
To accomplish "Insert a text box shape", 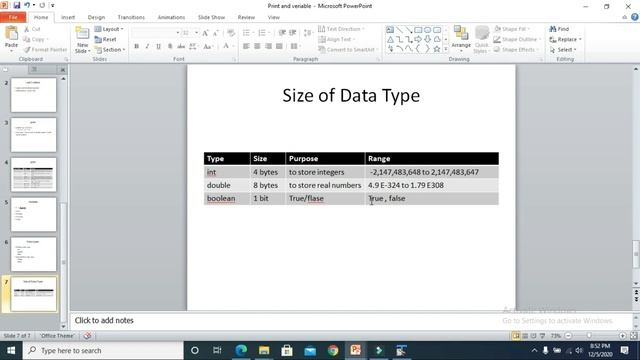I will [390, 30].
